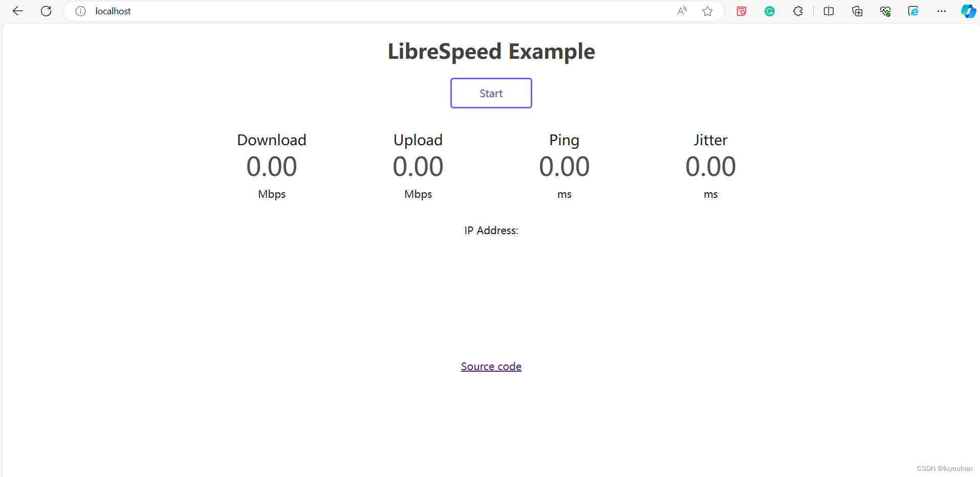
Task: Click ms unit under Jitter
Action: (711, 195)
